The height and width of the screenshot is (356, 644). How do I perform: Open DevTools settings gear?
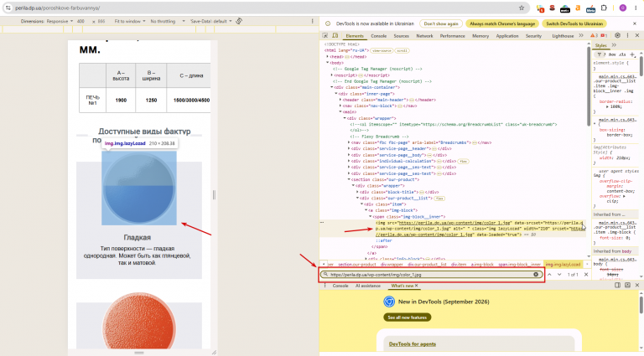[617, 36]
